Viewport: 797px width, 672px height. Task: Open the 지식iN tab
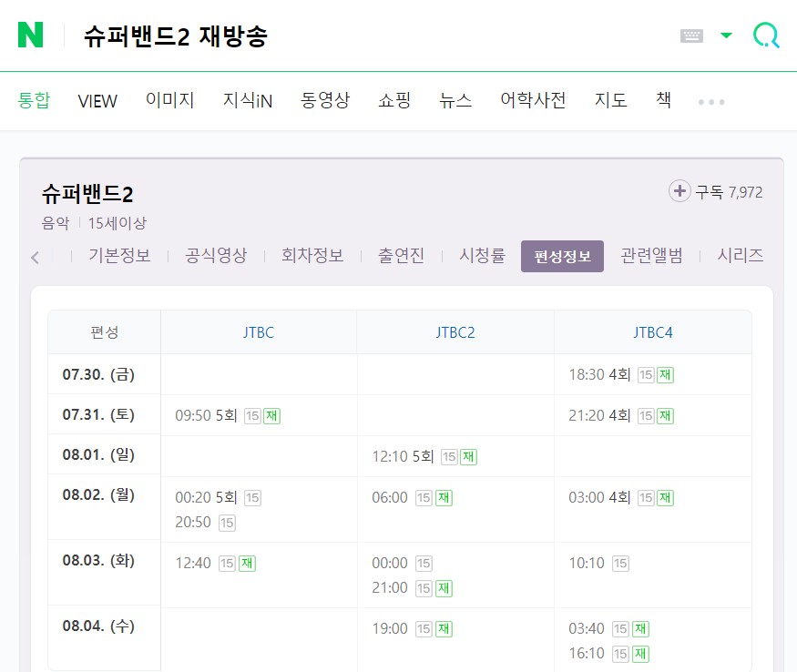click(248, 100)
